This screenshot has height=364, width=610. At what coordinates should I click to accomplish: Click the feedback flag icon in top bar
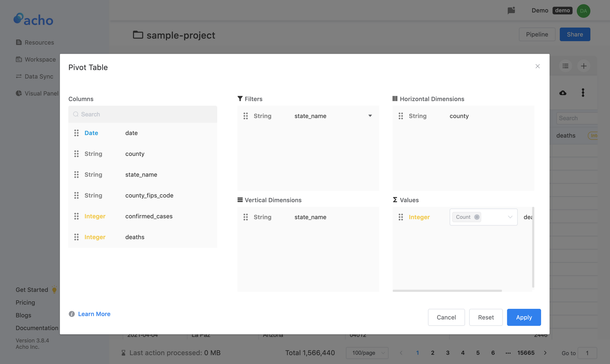point(511,10)
